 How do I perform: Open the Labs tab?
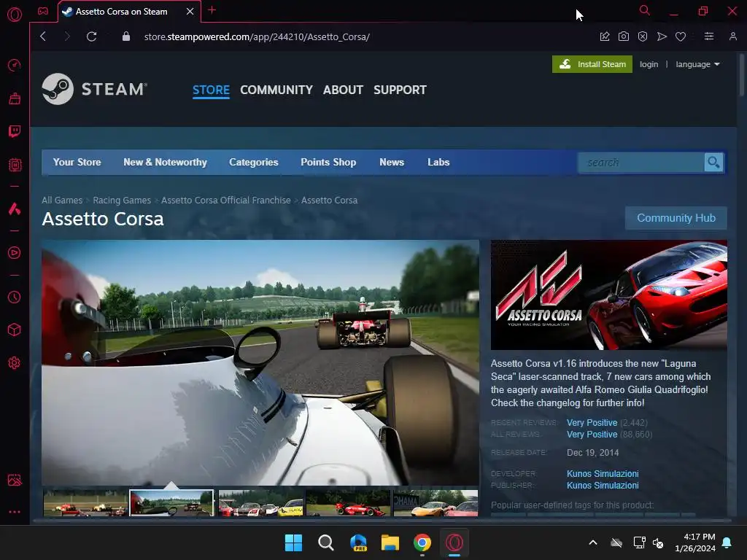[x=438, y=163]
